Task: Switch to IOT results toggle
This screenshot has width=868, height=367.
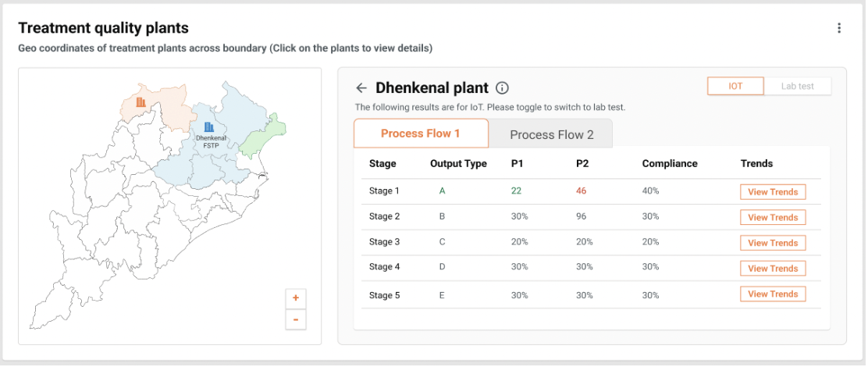Action: click(x=735, y=87)
